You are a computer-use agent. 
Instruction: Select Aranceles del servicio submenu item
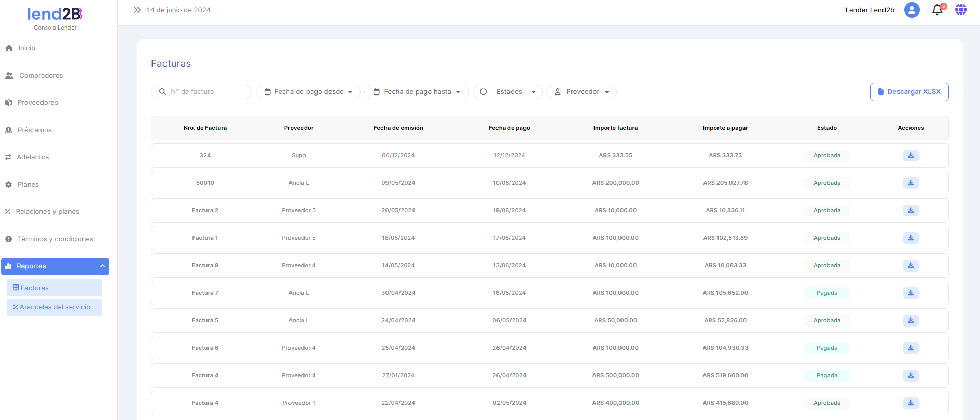click(54, 307)
